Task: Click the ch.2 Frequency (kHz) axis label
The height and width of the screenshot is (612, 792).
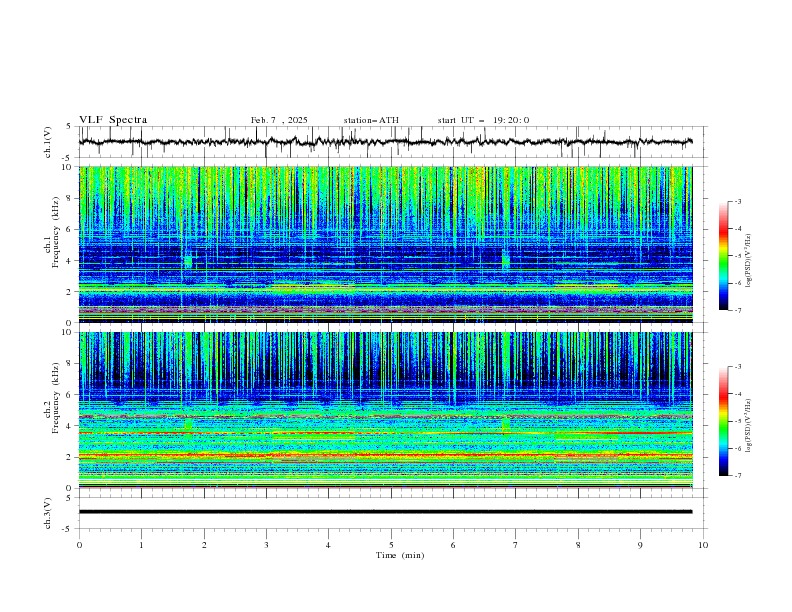Action: 52,397
